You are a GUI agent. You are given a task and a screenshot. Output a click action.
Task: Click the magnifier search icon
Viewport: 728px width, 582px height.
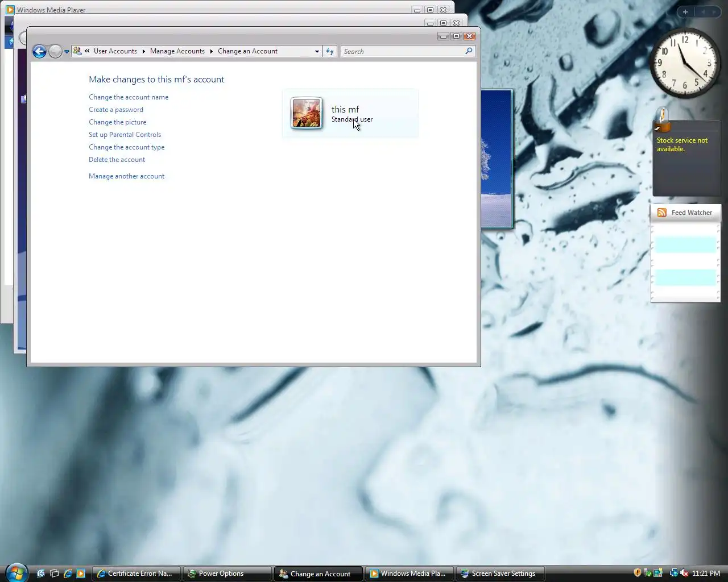(x=469, y=51)
